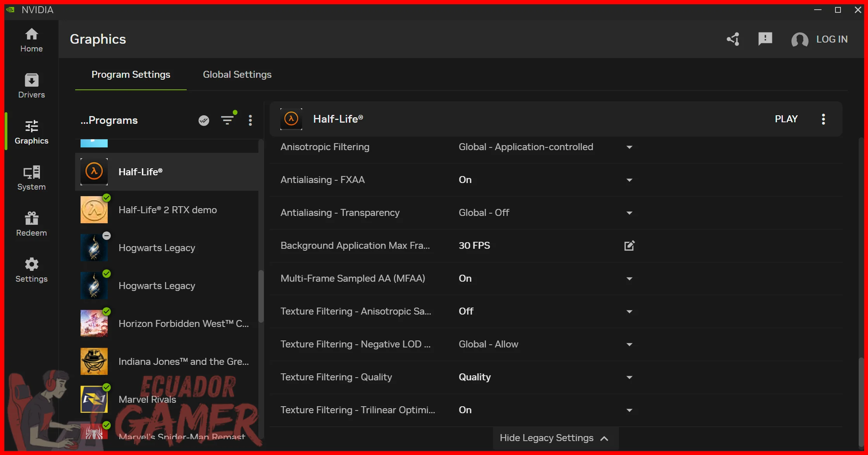868x455 pixels.
Task: Open Texture Filtering Trilinear Optimization dropdown
Action: (629, 410)
